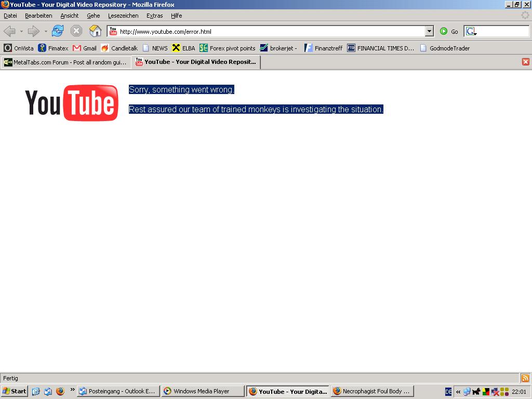The width and height of the screenshot is (532, 399).
Task: Click the Firefox icon in title bar
Action: coord(5,4)
